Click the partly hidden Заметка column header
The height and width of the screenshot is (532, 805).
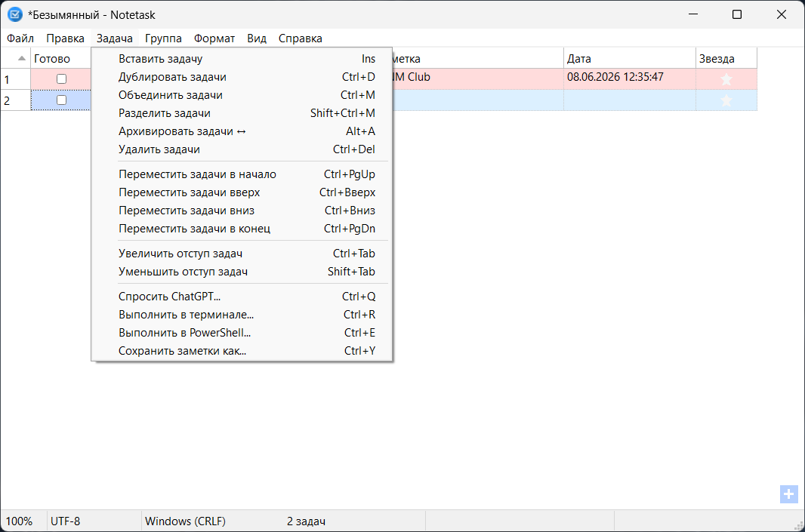(x=478, y=59)
